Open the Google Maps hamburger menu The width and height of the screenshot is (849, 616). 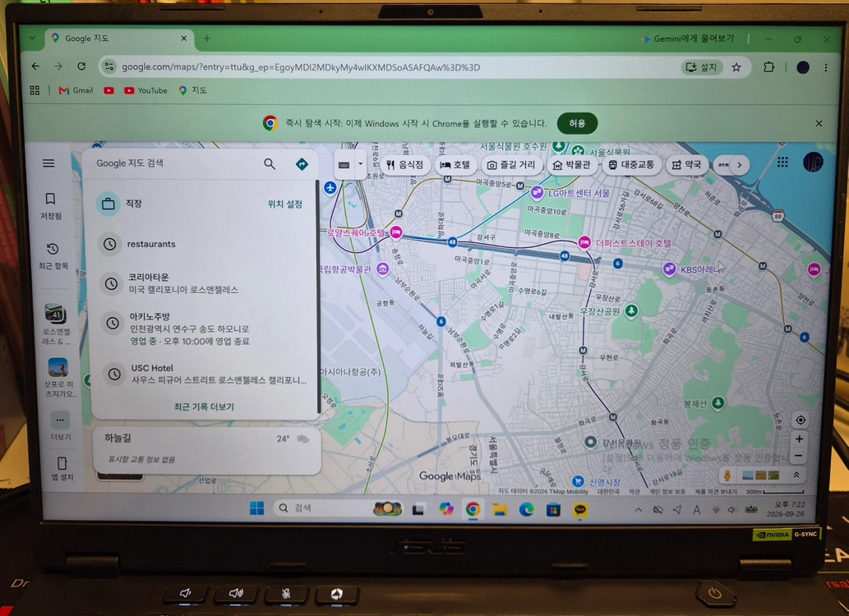(48, 163)
